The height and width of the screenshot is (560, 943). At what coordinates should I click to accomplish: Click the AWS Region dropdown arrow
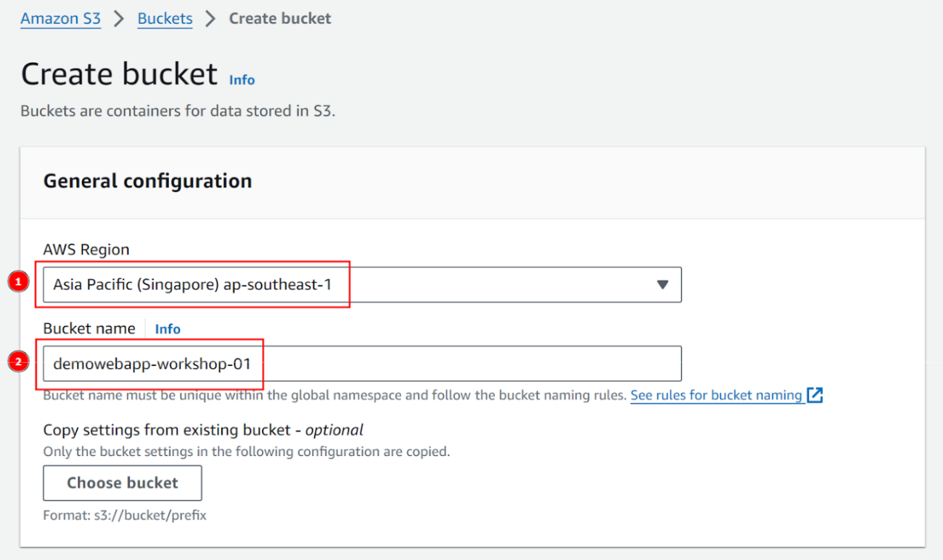click(662, 285)
